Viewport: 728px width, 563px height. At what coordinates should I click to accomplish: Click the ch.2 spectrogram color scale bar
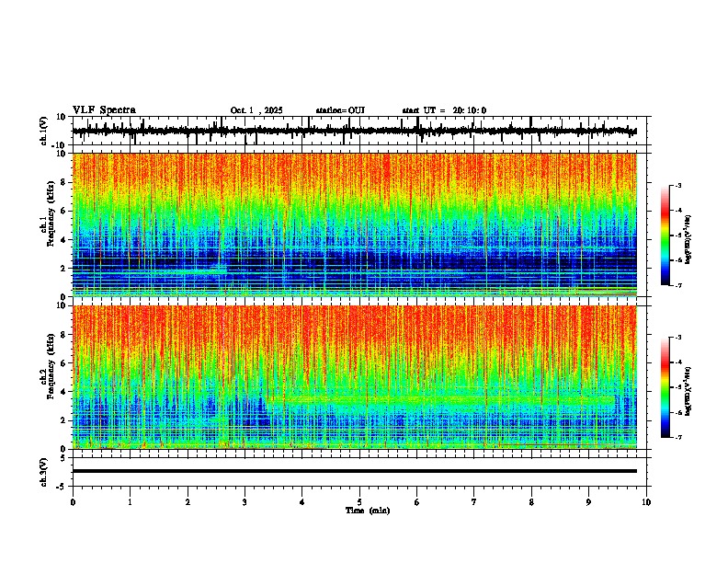[665, 387]
